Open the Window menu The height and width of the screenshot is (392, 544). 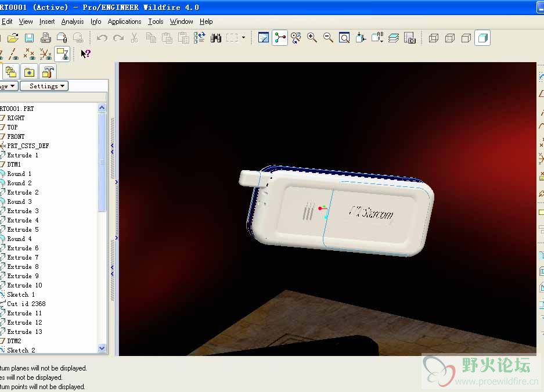pos(182,21)
